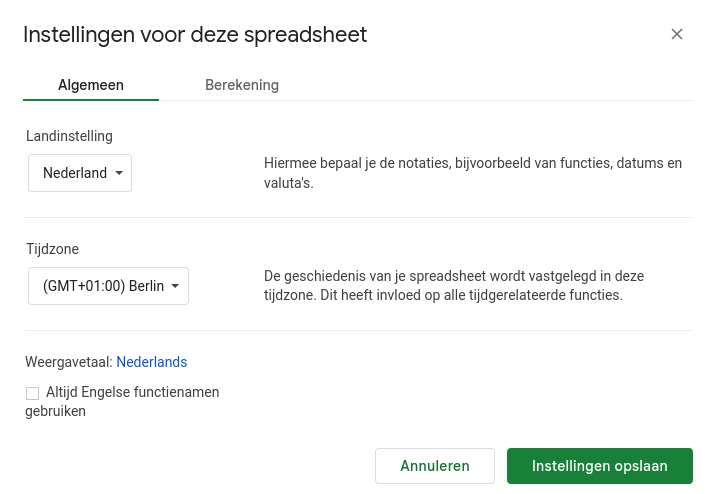Click the caret arrow beside Berlin
The image size is (710, 494).
[176, 286]
